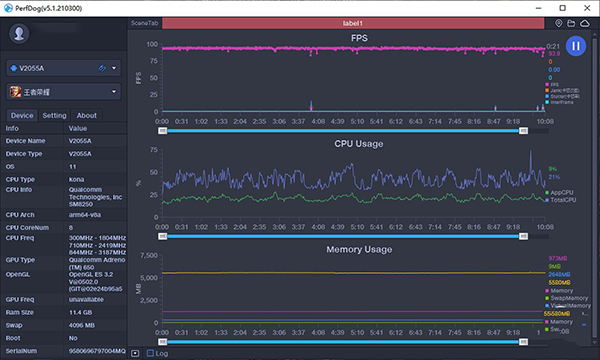This screenshot has height=360, width=600.
Task: Click the 5580MB yellow memory reading
Action: (559, 282)
